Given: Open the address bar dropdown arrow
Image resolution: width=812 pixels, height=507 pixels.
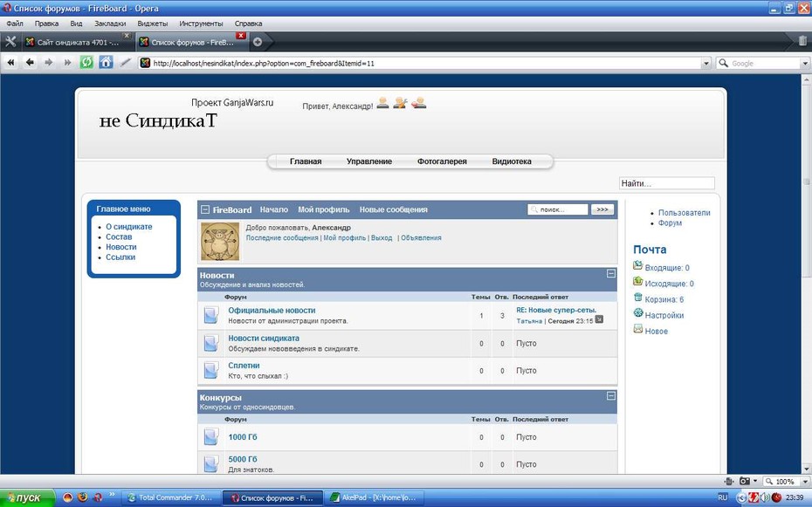Looking at the screenshot, I should (x=705, y=63).
